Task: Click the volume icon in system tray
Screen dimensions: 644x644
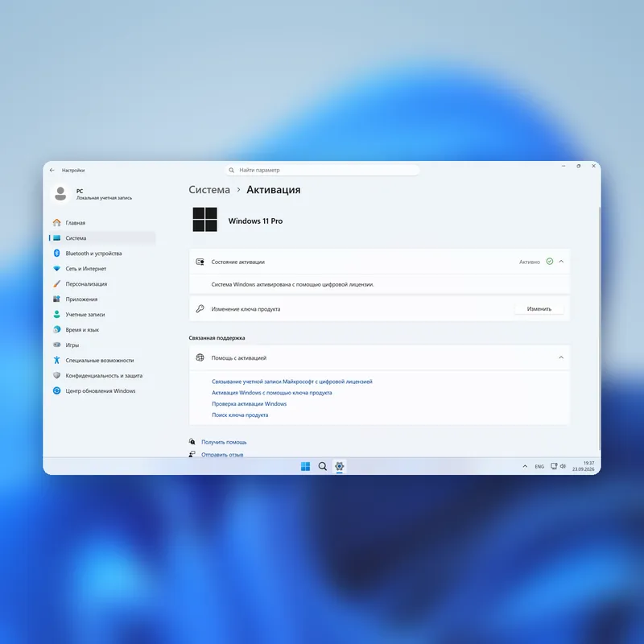Action: (x=563, y=466)
